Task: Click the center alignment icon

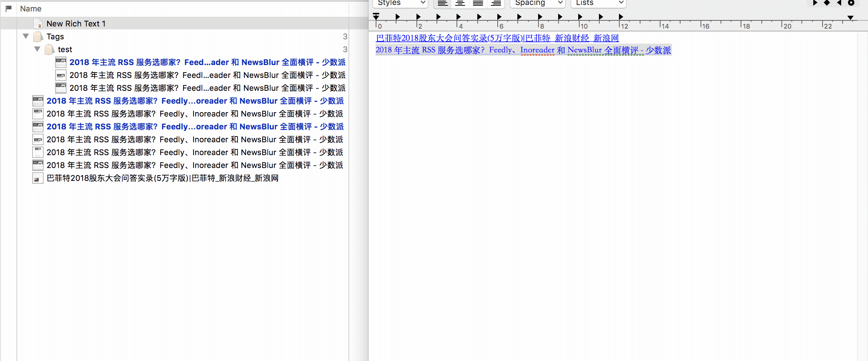Action: point(460,3)
